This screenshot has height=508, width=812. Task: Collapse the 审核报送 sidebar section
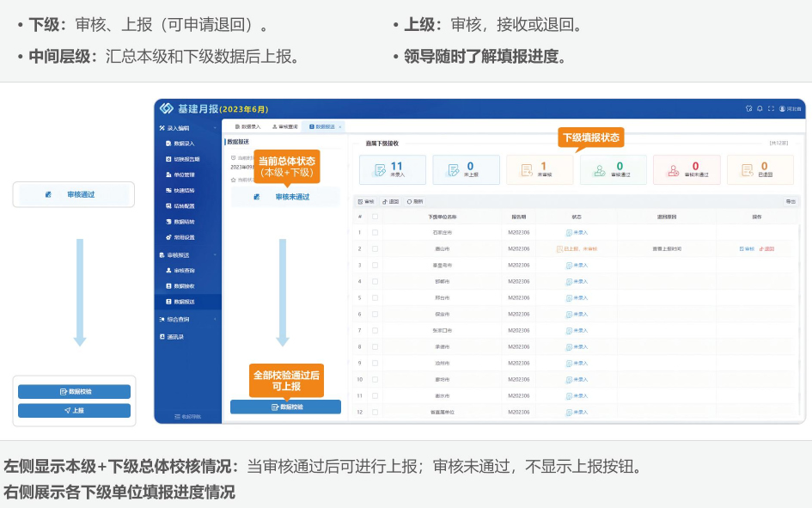pos(215,255)
